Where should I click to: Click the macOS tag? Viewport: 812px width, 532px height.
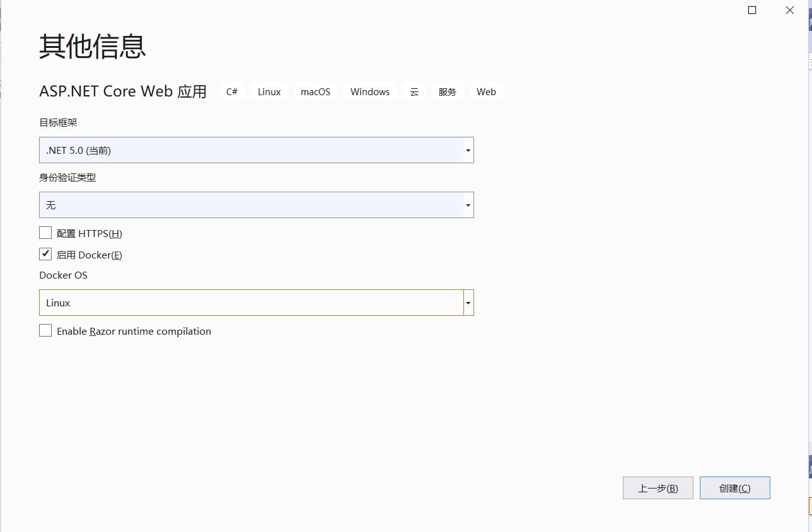pos(315,91)
